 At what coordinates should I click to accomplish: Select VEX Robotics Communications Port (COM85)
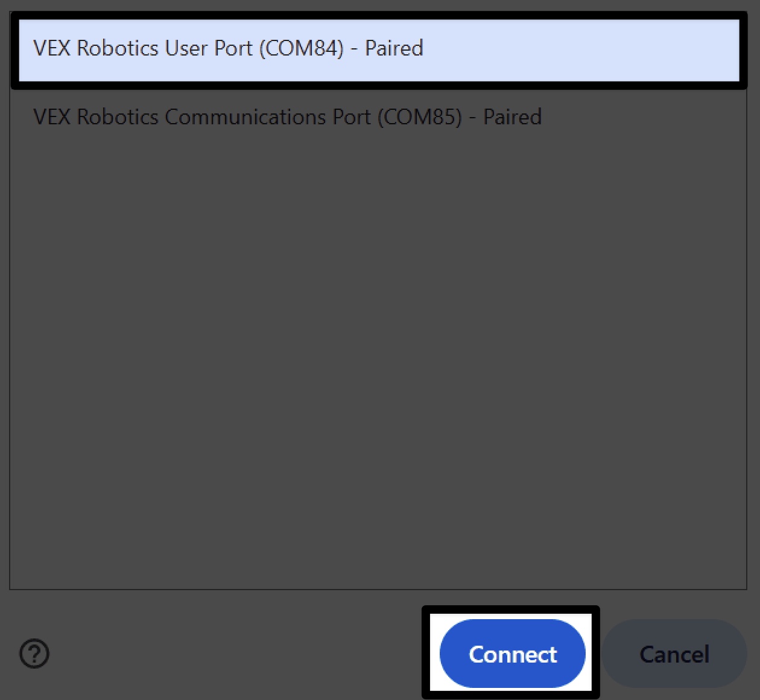[x=287, y=116]
